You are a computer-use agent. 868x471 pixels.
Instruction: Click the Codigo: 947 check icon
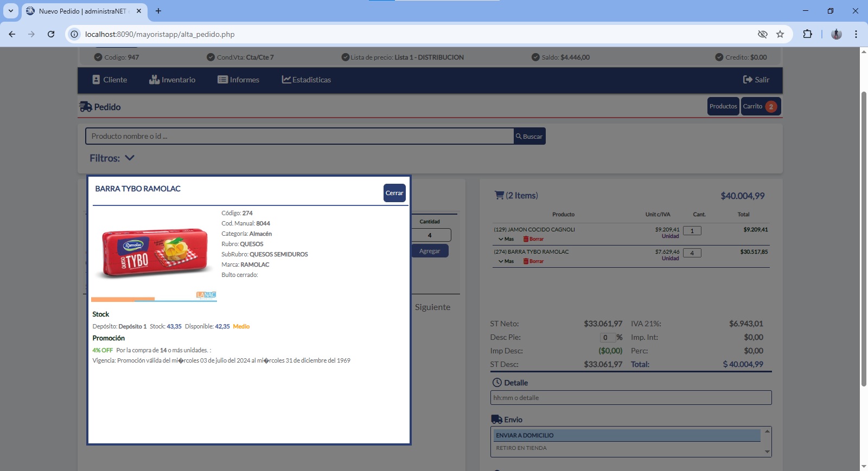click(x=98, y=57)
